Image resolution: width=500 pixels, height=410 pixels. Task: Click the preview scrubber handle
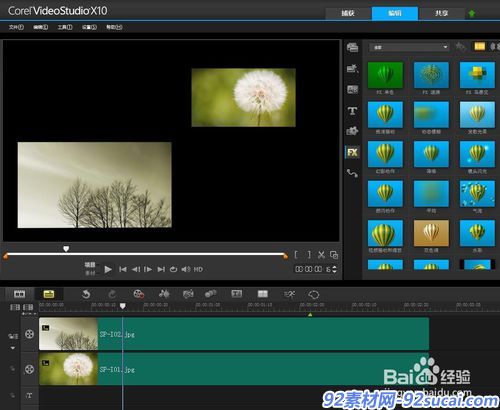[x=66, y=249]
